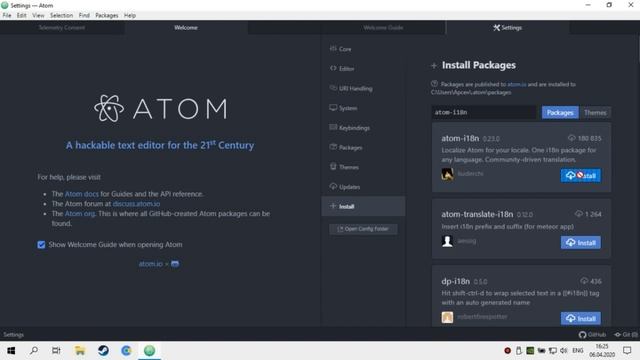
Task: Select the Themes search filter button
Action: coord(595,113)
